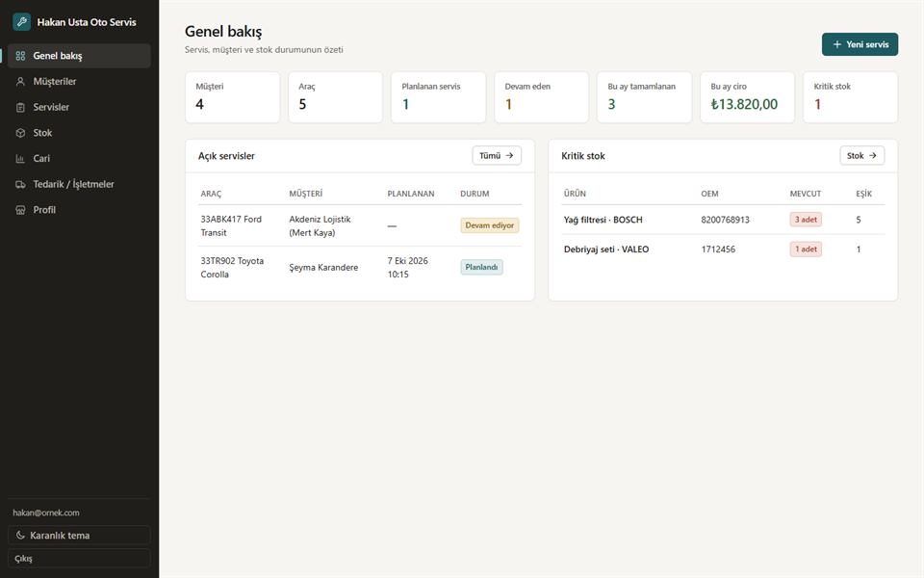Open the Stok page from the sidebar
The image size is (924, 578).
pos(80,133)
